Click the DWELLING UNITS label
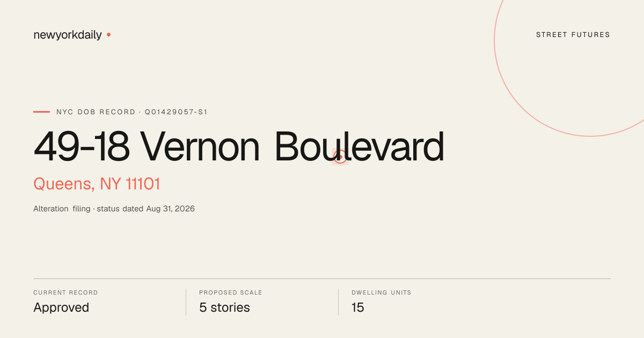 click(x=382, y=293)
